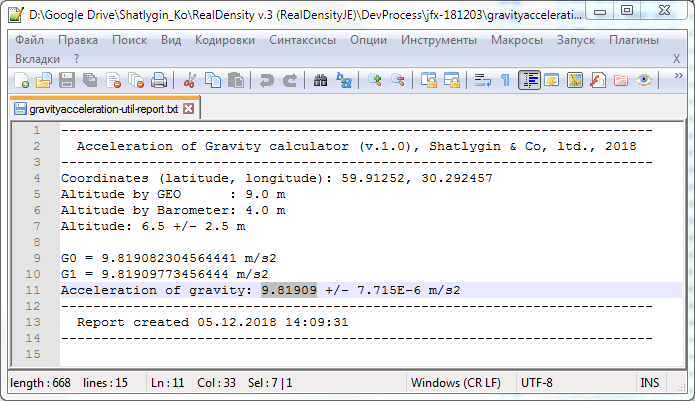Click the Notepad++ icon in the title bar

[x=16, y=15]
